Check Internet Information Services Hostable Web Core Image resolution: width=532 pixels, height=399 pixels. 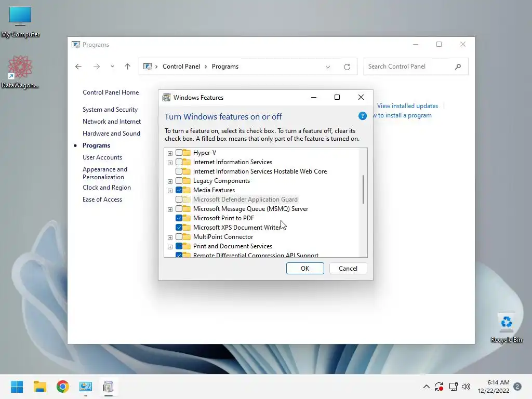tap(179, 171)
